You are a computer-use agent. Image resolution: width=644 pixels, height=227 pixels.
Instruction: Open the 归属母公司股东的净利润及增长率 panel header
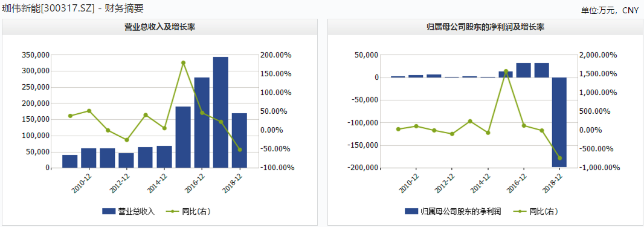coord(485,27)
